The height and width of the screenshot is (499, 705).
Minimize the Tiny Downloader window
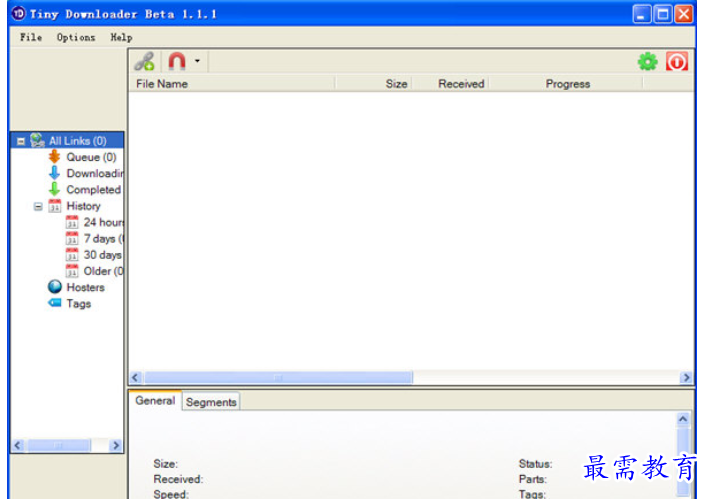[x=641, y=13]
